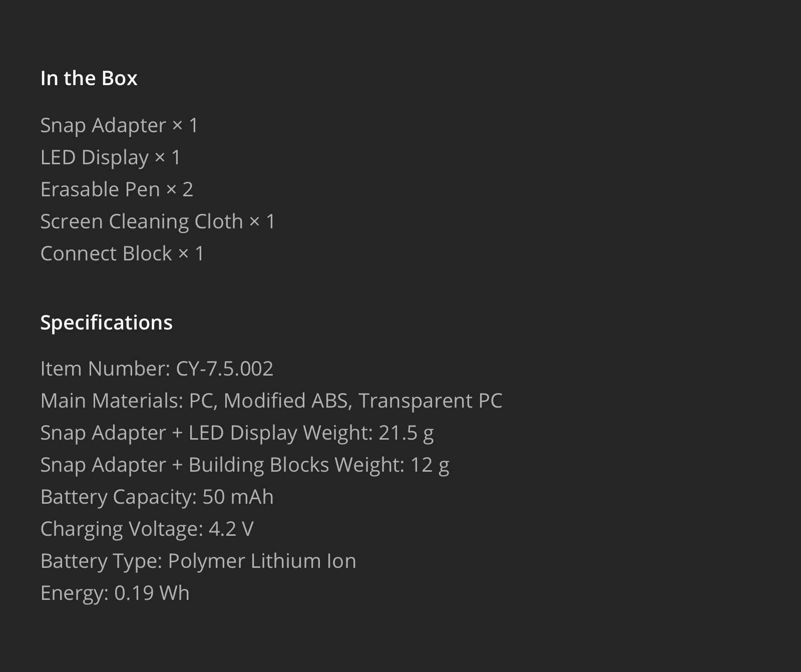Image resolution: width=801 pixels, height=672 pixels.
Task: Select the CY-7.5.002 item number value
Action: [225, 369]
